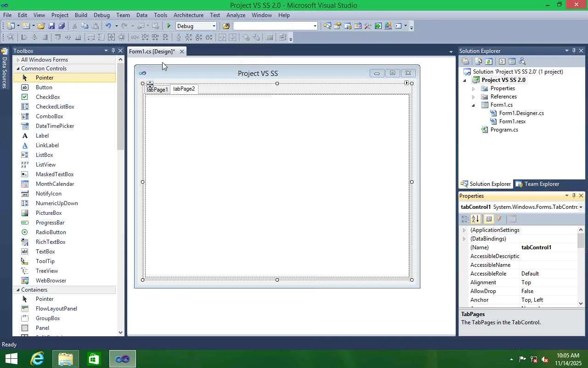Viewport: 588px width, 368px height.
Task: Open the object selector dropdown in the Properties window
Action: pyautogui.click(x=581, y=207)
